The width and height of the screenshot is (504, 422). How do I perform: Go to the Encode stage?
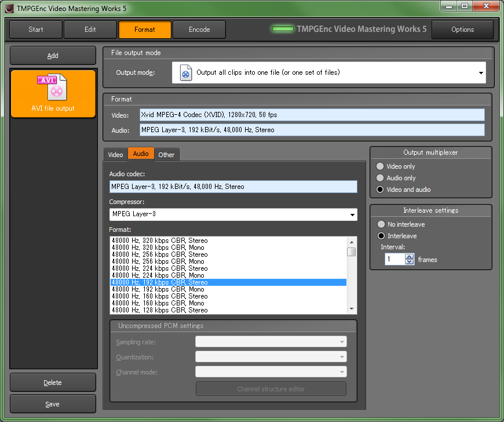199,30
